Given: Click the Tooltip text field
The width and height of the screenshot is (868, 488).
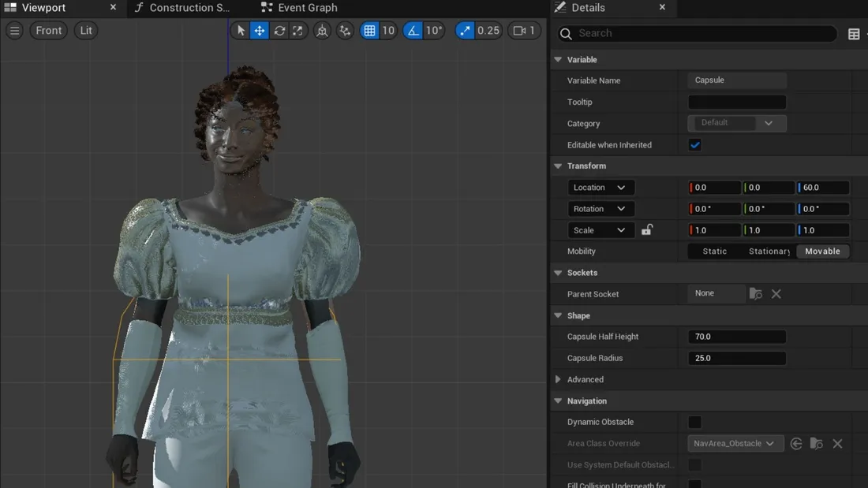Looking at the screenshot, I should [x=737, y=102].
